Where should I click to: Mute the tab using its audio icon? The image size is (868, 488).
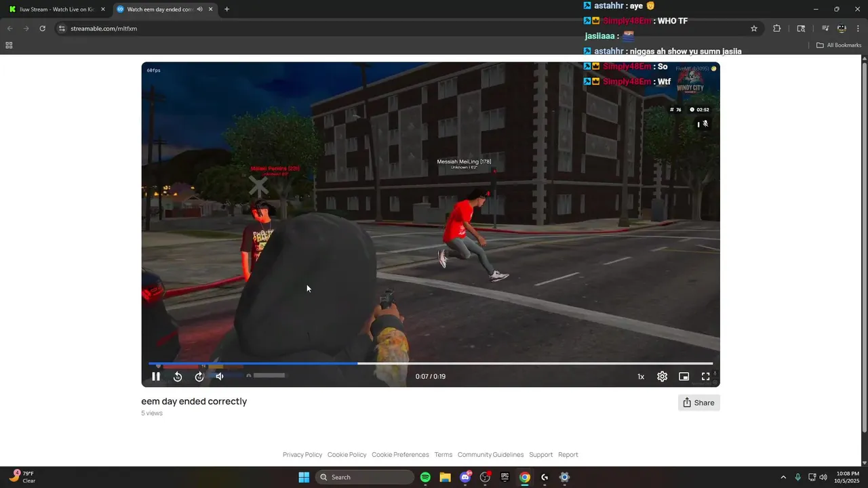199,9
